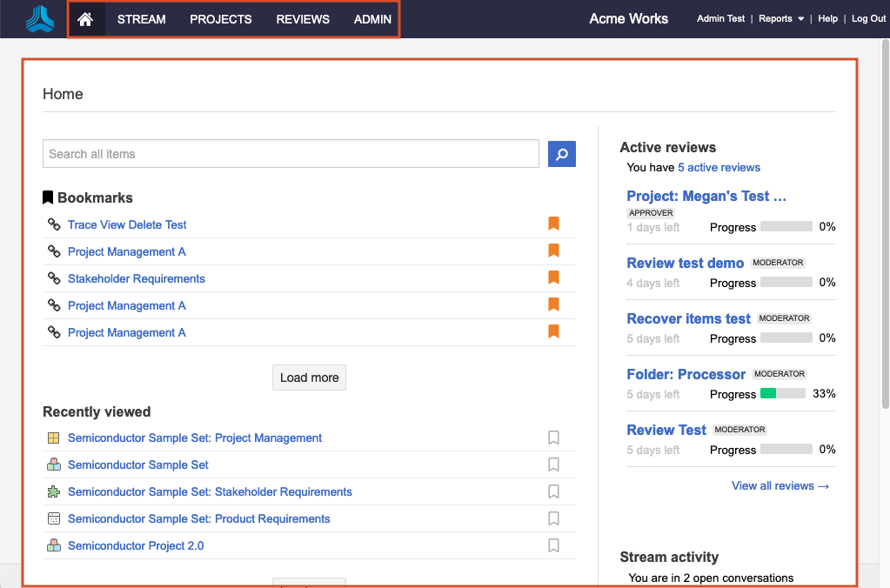Click the puzzle icon beside Semiconductor Sample Set: Stakeholder Requirements
This screenshot has width=890, height=588.
[54, 492]
